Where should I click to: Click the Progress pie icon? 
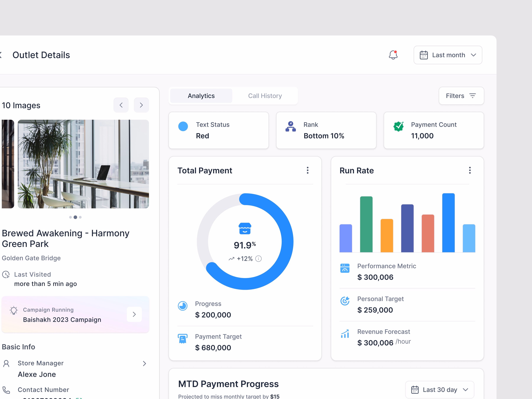pos(183,306)
